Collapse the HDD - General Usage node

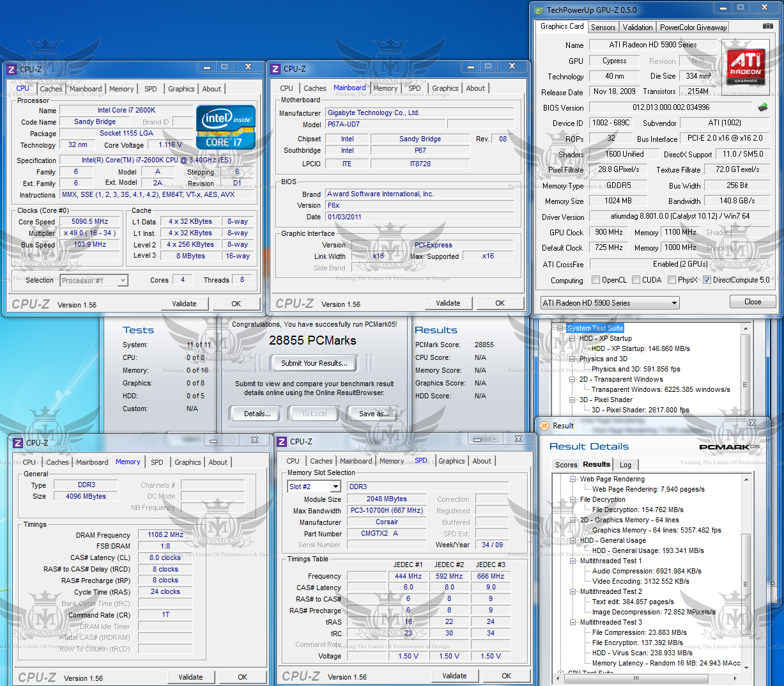point(573,540)
